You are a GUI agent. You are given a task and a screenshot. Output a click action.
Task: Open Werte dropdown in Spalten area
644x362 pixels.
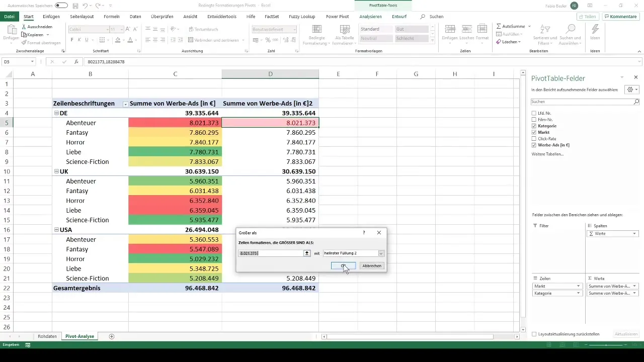[x=634, y=234]
